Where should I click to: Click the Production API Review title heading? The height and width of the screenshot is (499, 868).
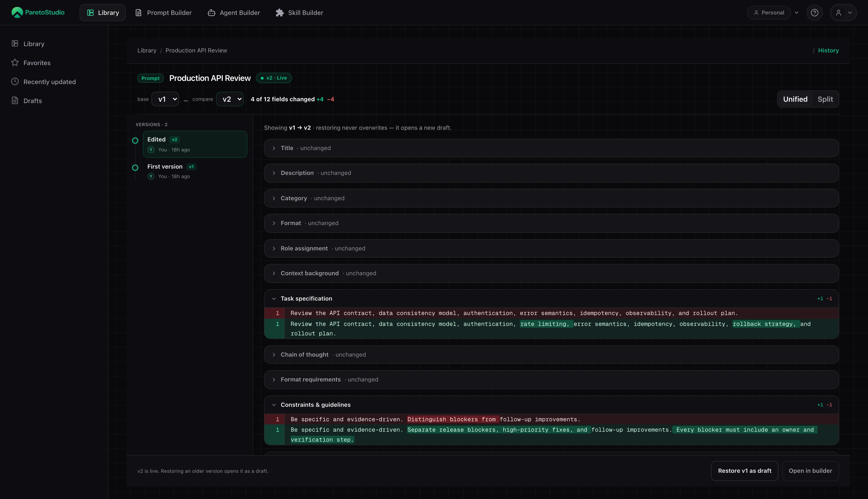coord(210,78)
